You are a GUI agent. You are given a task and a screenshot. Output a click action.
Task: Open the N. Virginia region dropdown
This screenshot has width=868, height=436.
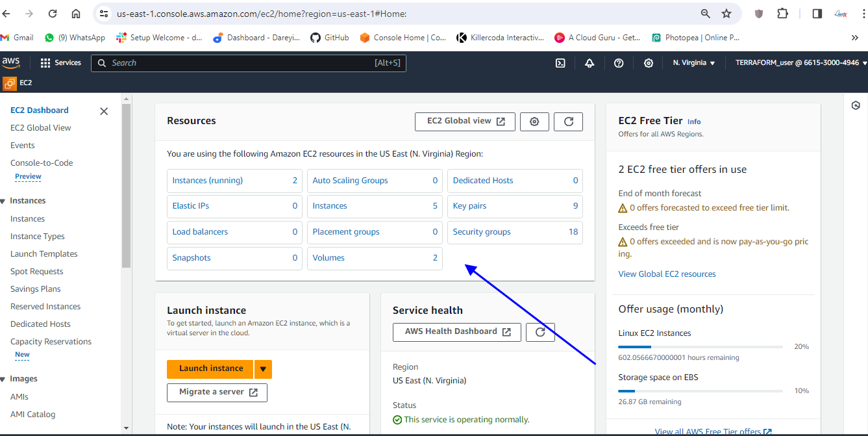693,63
